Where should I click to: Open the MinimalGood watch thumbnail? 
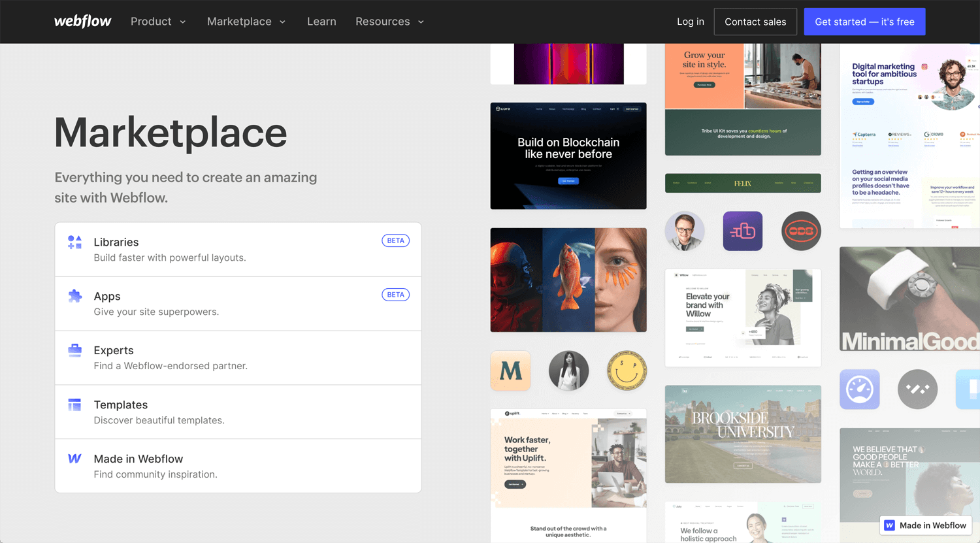point(909,299)
